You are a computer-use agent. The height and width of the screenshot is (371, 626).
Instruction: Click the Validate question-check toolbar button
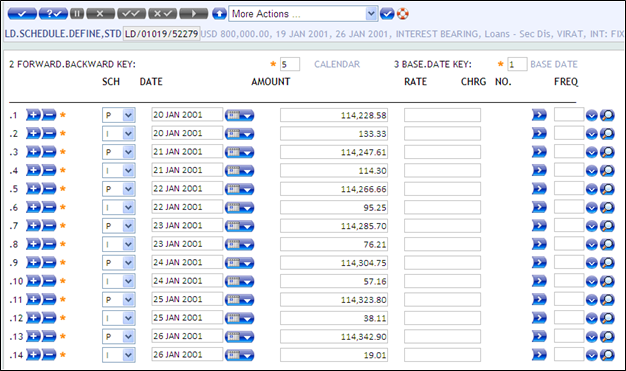53,14
